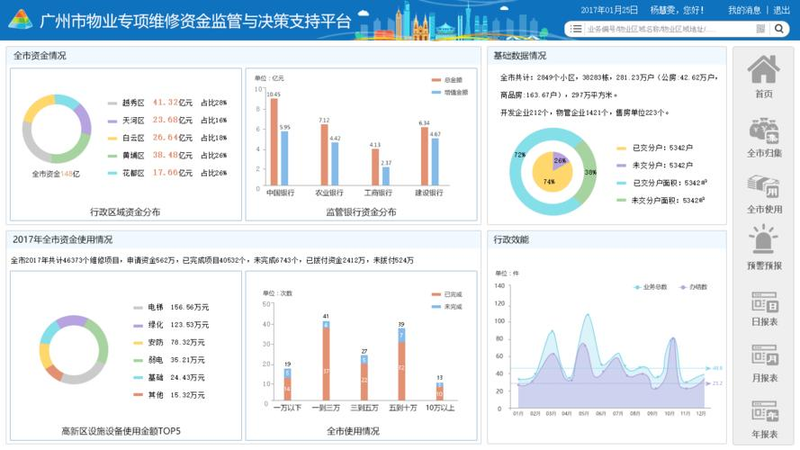Viewport: 800px width, 450px height.
Task: Click the 杨慧雯 user greeting
Action: click(x=677, y=10)
